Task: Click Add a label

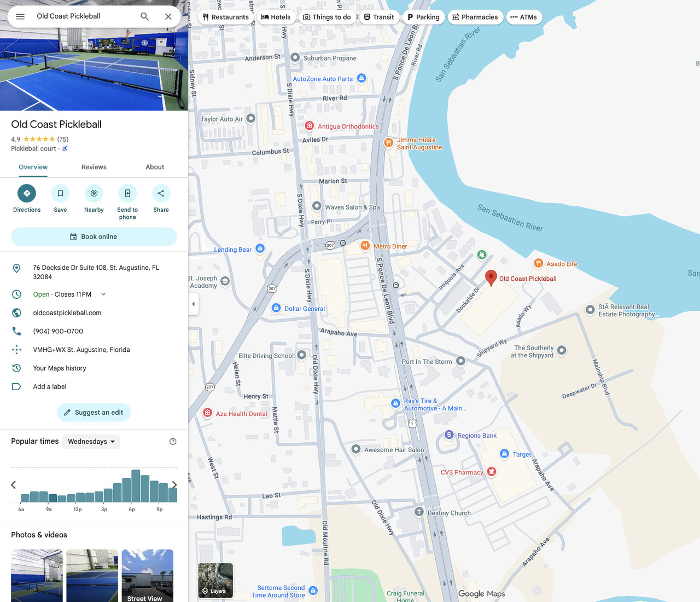Action: 50,387
